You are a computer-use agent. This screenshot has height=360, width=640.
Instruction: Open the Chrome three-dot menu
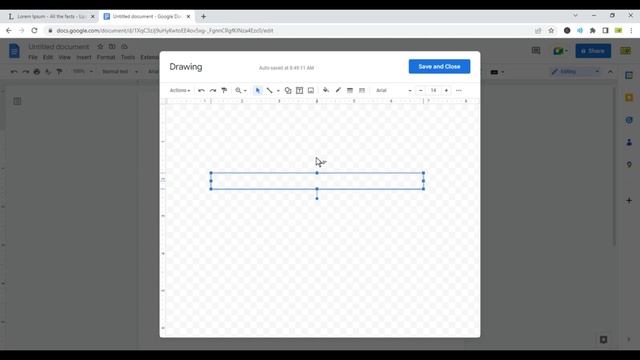pyautogui.click(x=631, y=31)
